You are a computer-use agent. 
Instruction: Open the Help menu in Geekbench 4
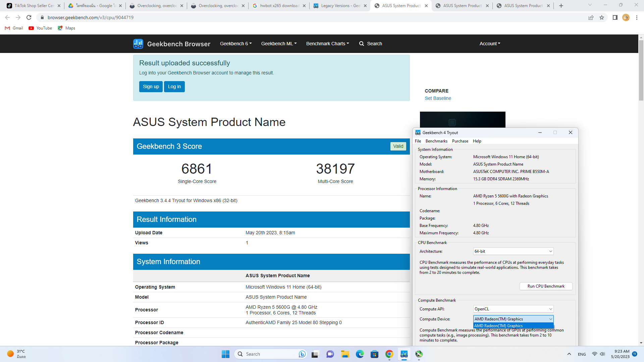(x=477, y=141)
